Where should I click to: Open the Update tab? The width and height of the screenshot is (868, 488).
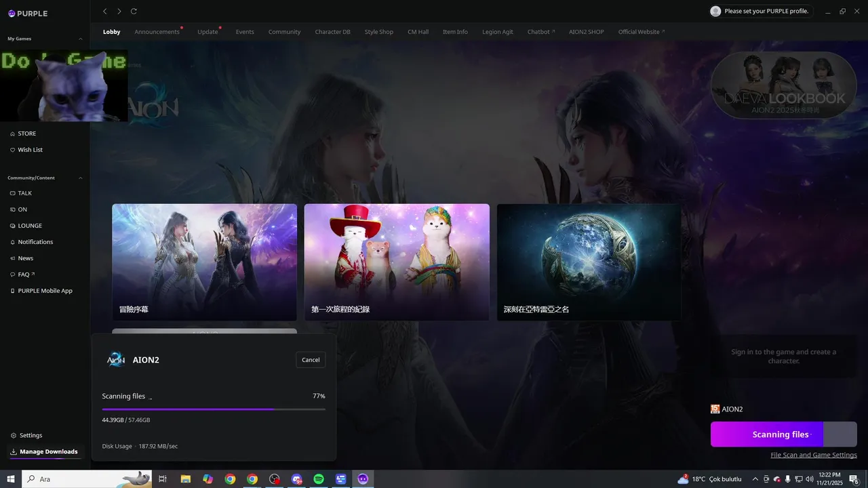click(x=208, y=32)
